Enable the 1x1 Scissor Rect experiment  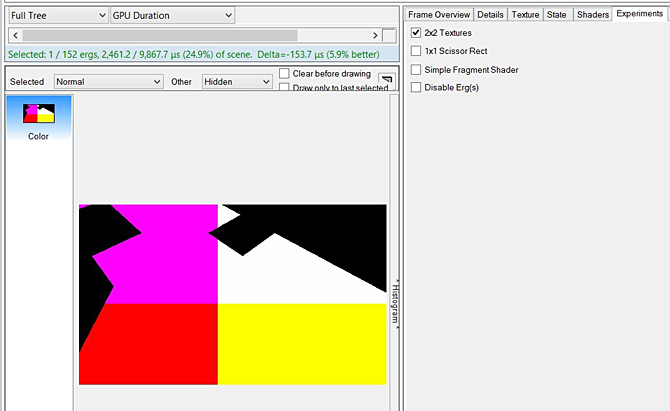click(x=416, y=51)
